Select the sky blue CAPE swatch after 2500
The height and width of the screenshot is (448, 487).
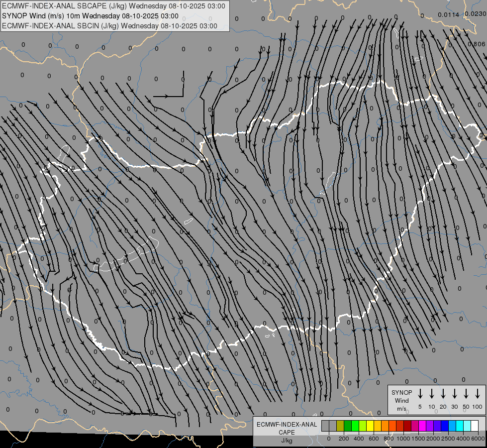tap(452, 426)
